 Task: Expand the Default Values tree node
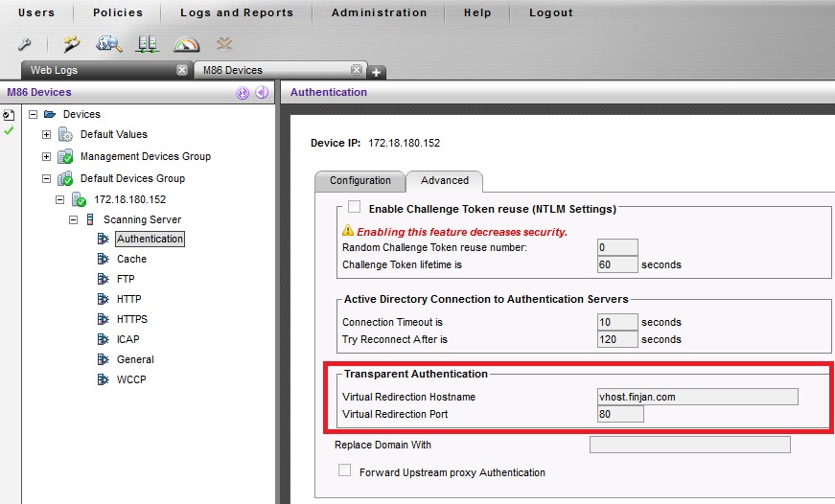[46, 134]
